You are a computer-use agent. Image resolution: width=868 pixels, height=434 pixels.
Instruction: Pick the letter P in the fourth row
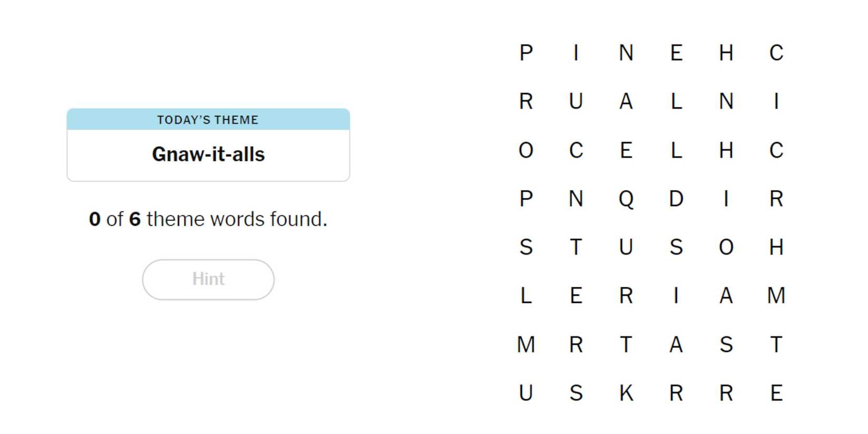(526, 199)
